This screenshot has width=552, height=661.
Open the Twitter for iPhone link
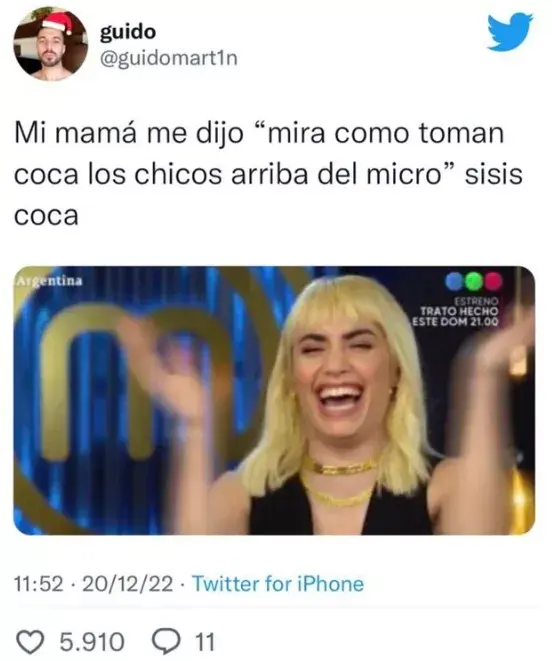pos(278,584)
